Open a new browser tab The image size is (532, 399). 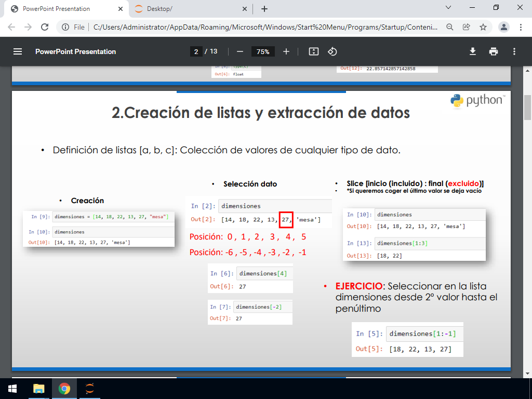tap(264, 9)
